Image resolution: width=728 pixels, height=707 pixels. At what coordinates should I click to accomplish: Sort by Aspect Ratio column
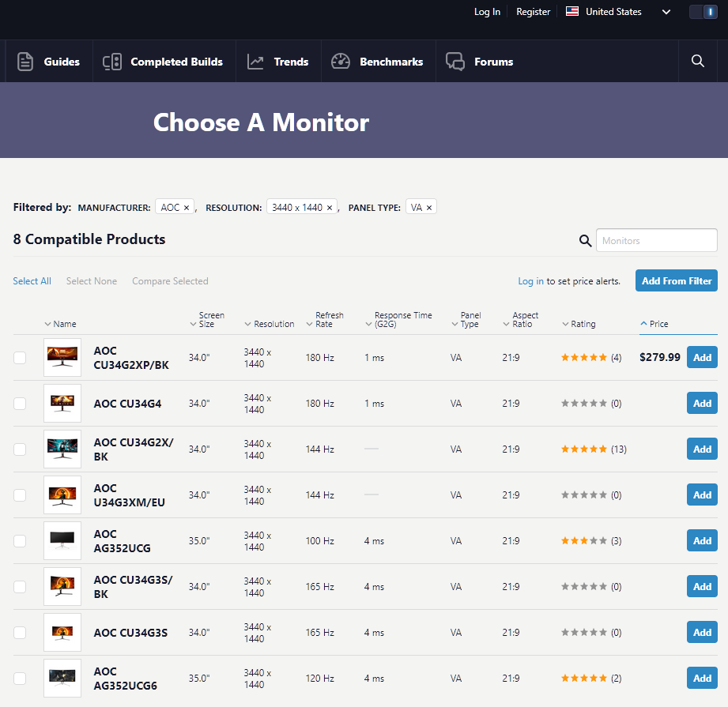tap(521, 320)
